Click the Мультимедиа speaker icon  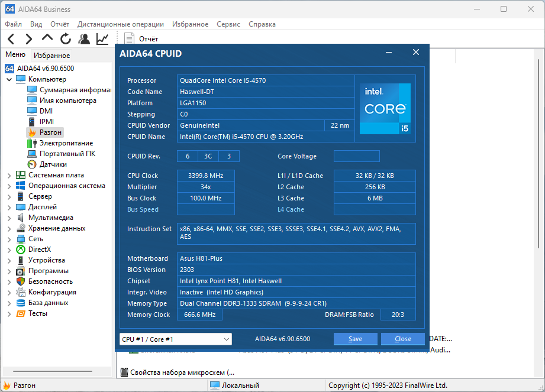tap(21, 218)
